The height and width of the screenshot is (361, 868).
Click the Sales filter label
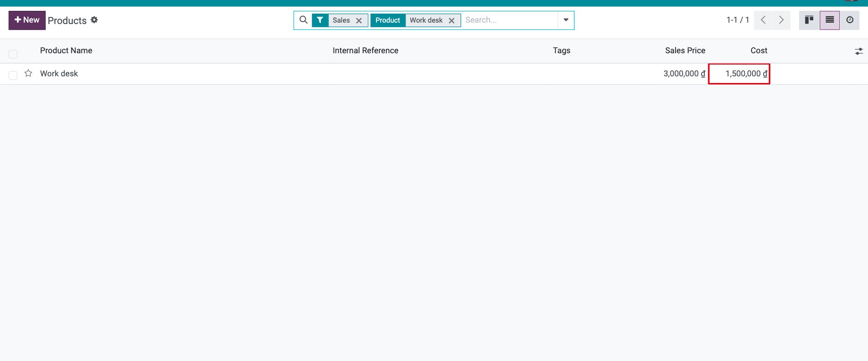pos(341,20)
